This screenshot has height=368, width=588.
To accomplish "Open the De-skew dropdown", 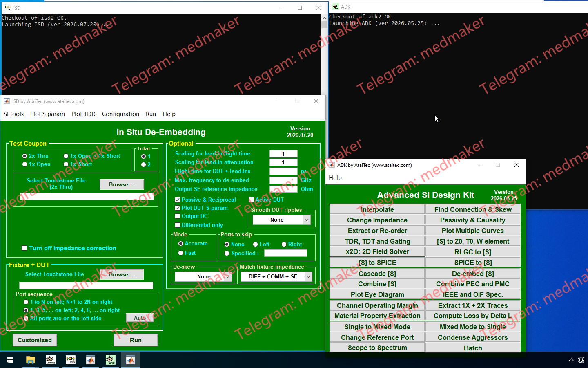I will (x=203, y=277).
